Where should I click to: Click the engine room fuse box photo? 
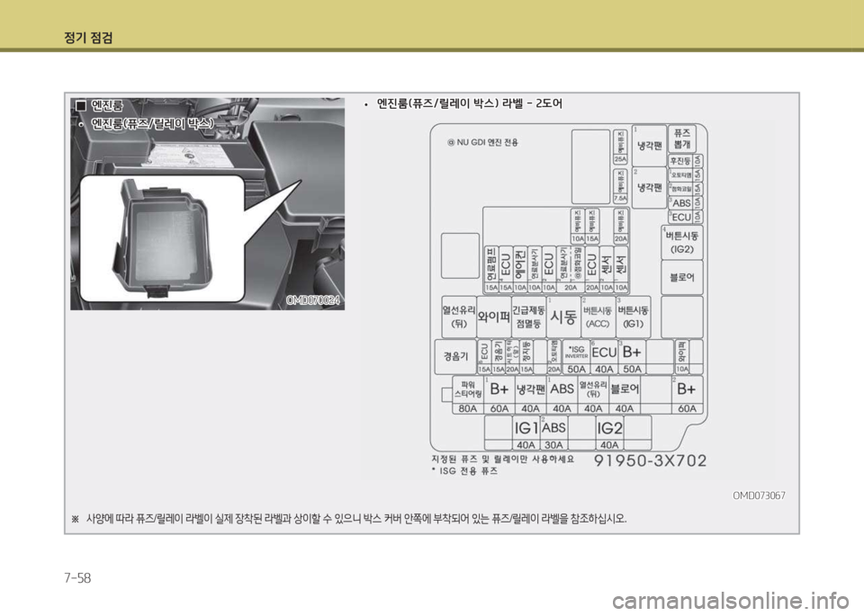(x=207, y=203)
